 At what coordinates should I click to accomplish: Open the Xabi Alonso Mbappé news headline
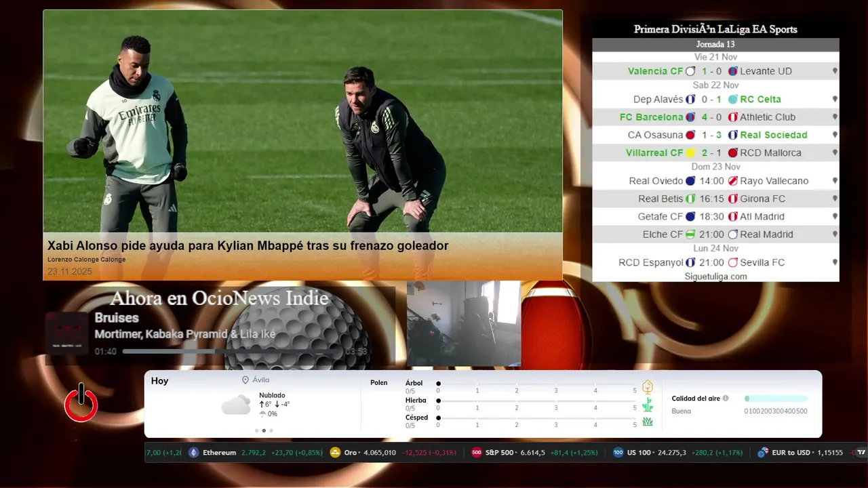click(x=248, y=245)
